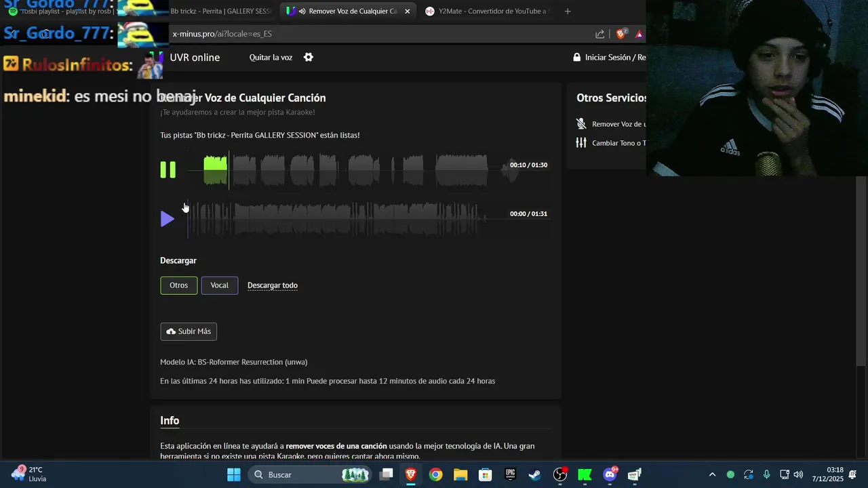The height and width of the screenshot is (488, 868).
Task: Open the green Kick taskbar app
Action: [585, 474]
